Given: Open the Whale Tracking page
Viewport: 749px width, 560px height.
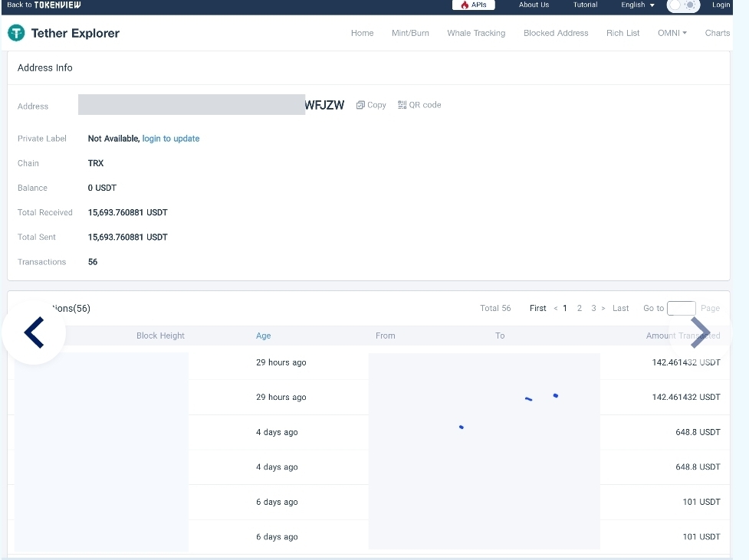Looking at the screenshot, I should [x=476, y=33].
